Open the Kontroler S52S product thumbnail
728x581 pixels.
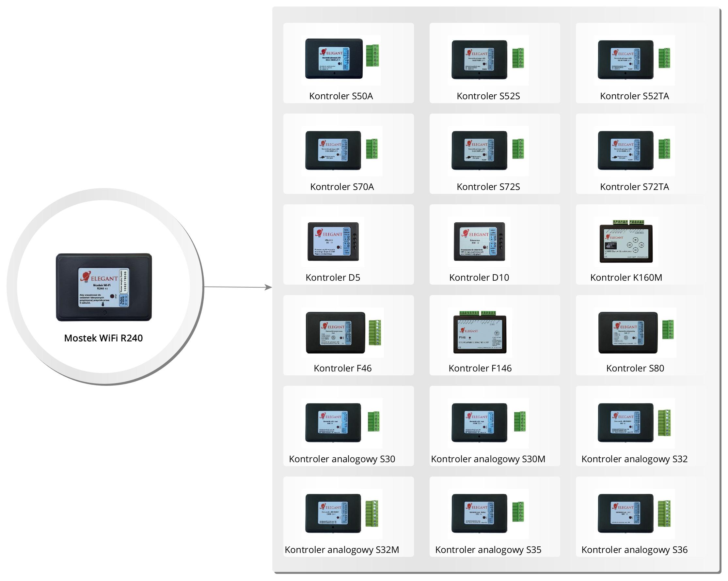coord(488,60)
